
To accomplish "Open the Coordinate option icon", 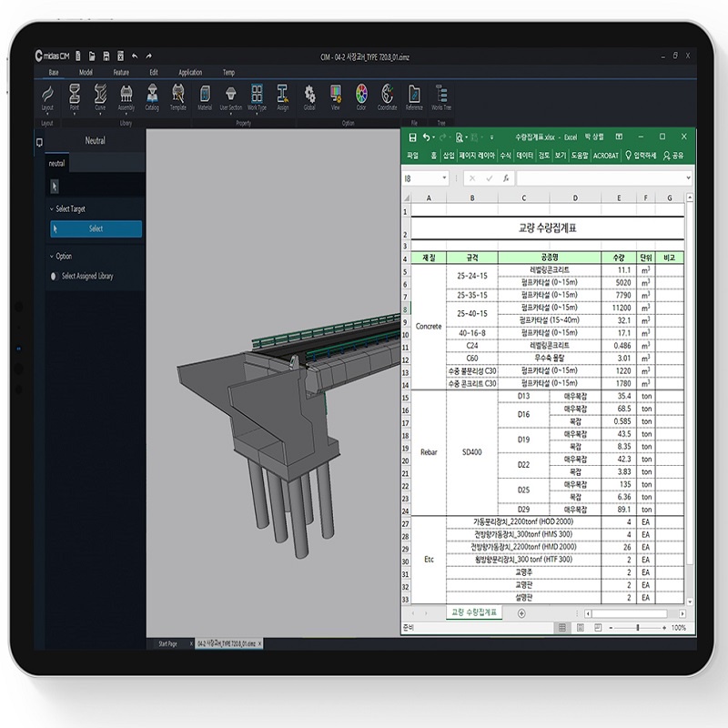I will [x=388, y=98].
